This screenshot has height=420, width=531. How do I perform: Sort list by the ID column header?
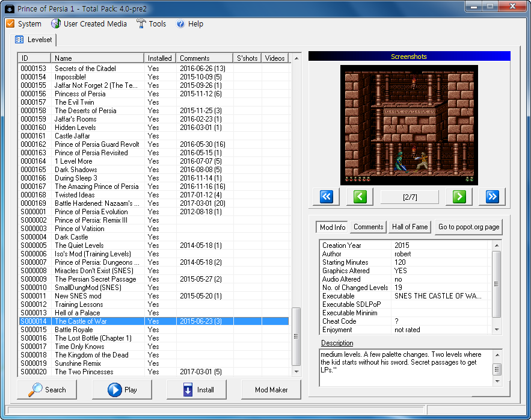(x=34, y=58)
